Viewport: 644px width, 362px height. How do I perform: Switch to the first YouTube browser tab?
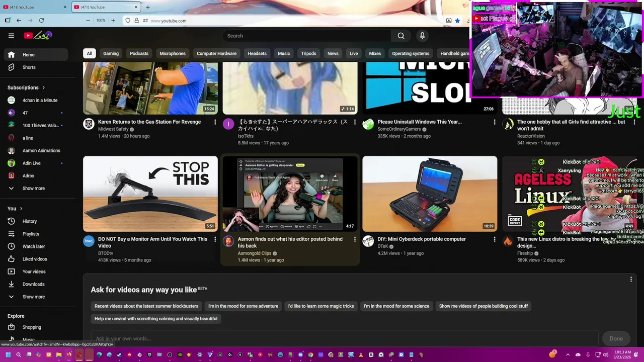coord(34,7)
